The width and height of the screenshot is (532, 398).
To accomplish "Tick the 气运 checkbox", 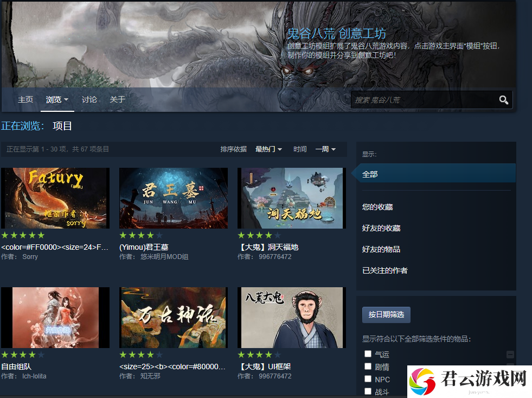I will click(368, 354).
